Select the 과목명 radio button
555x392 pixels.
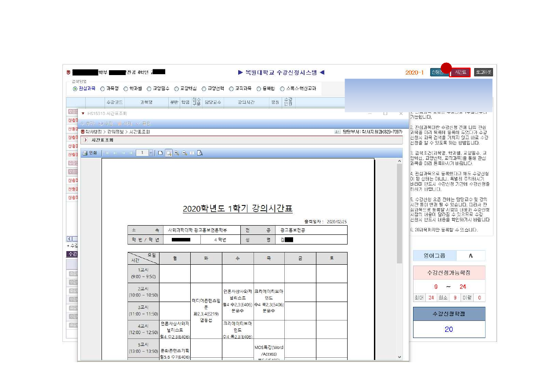(102, 88)
